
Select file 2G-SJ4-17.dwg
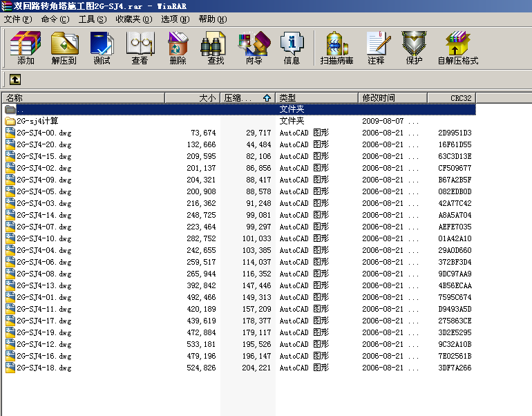point(240,321)
